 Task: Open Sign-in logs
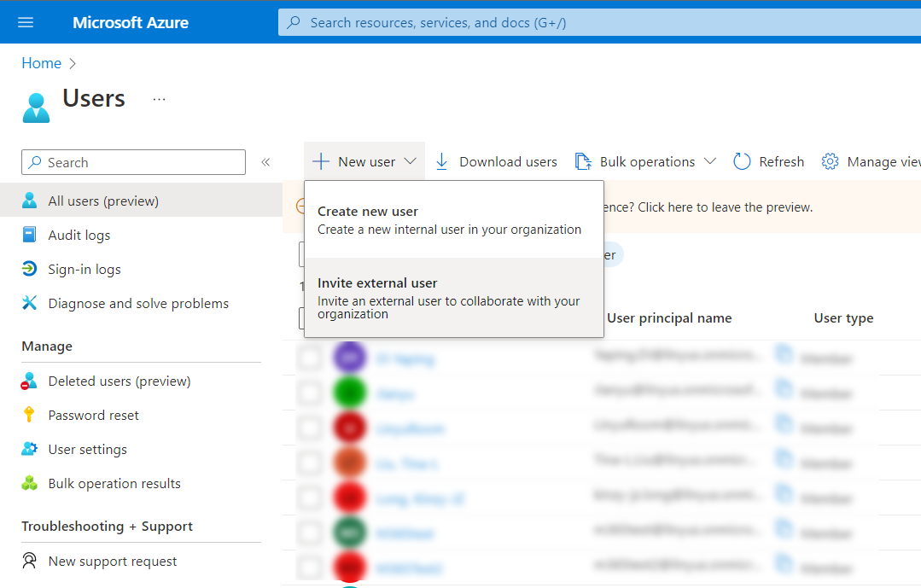[84, 269]
